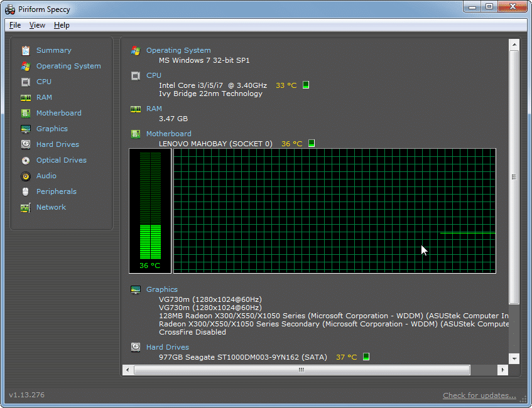Click the Operating System Windows flag sidebar icon

(x=26, y=66)
